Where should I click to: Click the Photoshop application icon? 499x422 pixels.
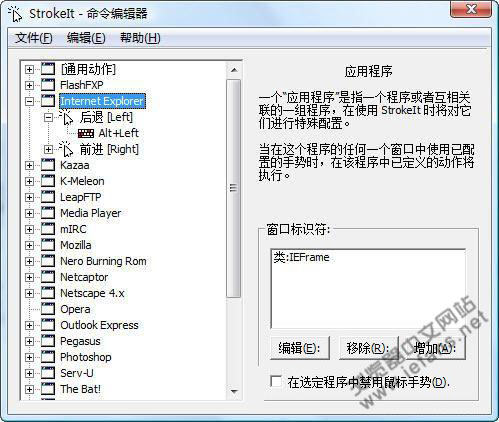click(48, 357)
